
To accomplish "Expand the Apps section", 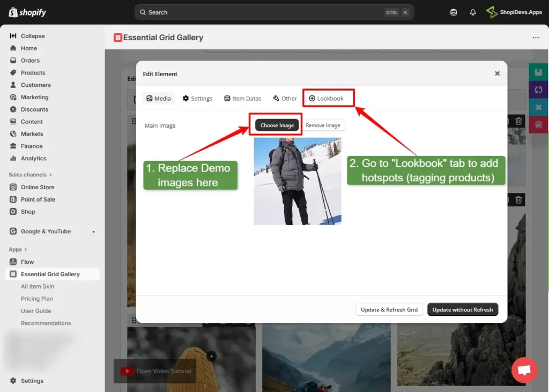I will tap(17, 249).
